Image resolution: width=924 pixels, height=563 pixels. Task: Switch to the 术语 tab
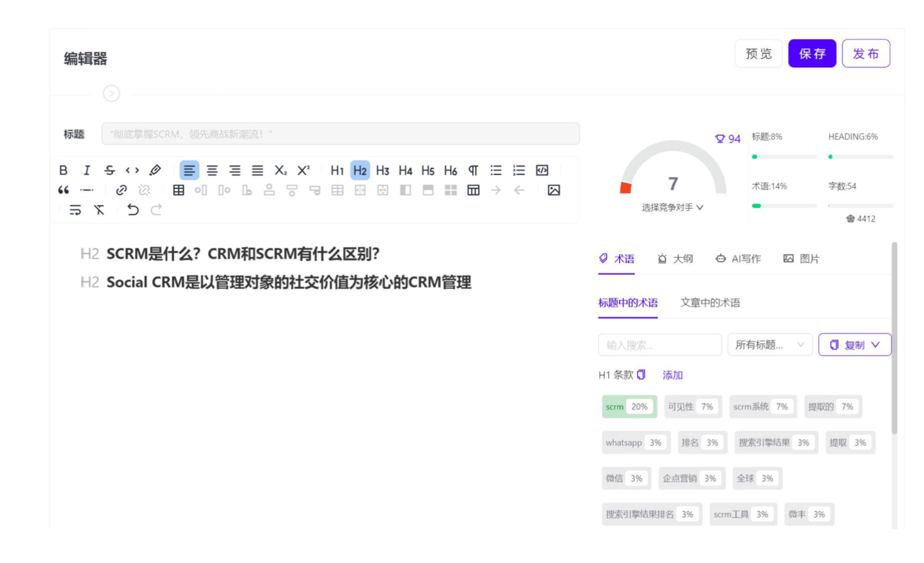(616, 259)
